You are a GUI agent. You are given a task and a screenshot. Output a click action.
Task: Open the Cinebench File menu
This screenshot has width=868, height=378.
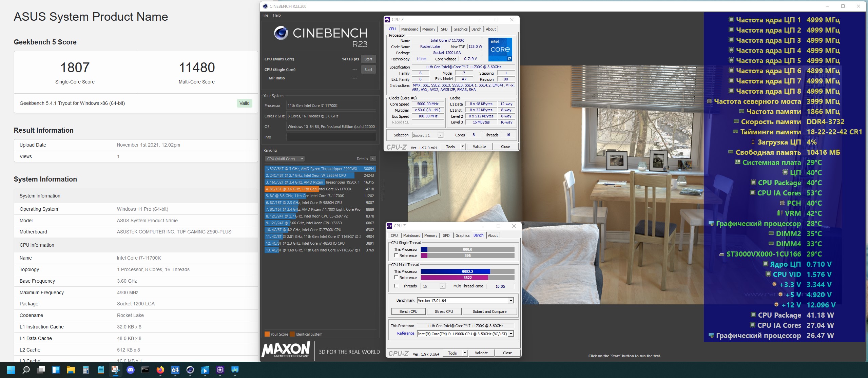click(x=265, y=15)
